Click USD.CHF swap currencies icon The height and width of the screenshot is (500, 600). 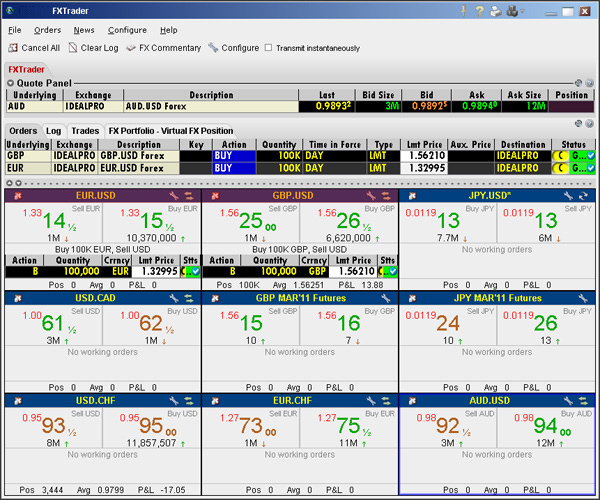tap(189, 401)
